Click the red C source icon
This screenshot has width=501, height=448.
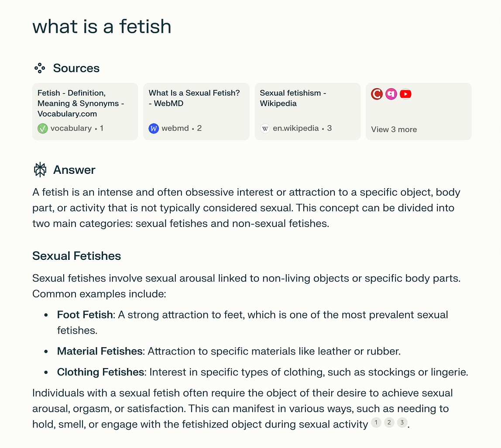377,94
